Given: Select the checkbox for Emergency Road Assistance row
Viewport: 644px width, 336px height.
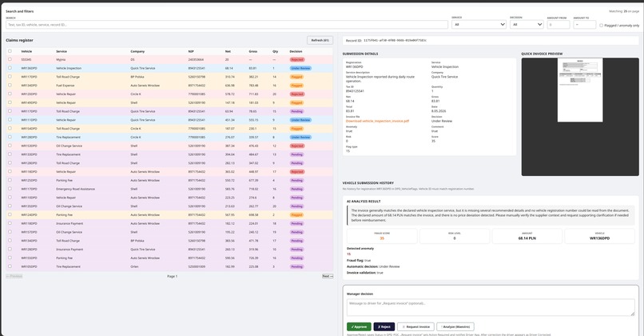Looking at the screenshot, I should tap(10, 189).
